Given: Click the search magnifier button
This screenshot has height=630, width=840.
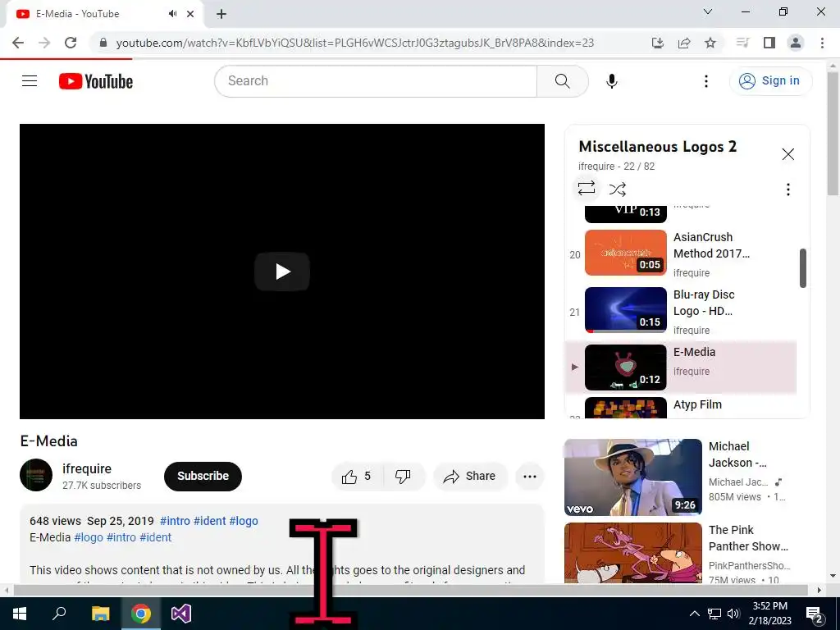Looking at the screenshot, I should 563,81.
